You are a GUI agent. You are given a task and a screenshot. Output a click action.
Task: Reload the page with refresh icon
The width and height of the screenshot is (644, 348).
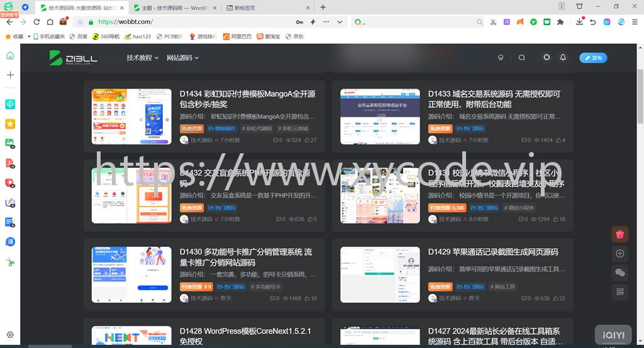[x=36, y=22]
